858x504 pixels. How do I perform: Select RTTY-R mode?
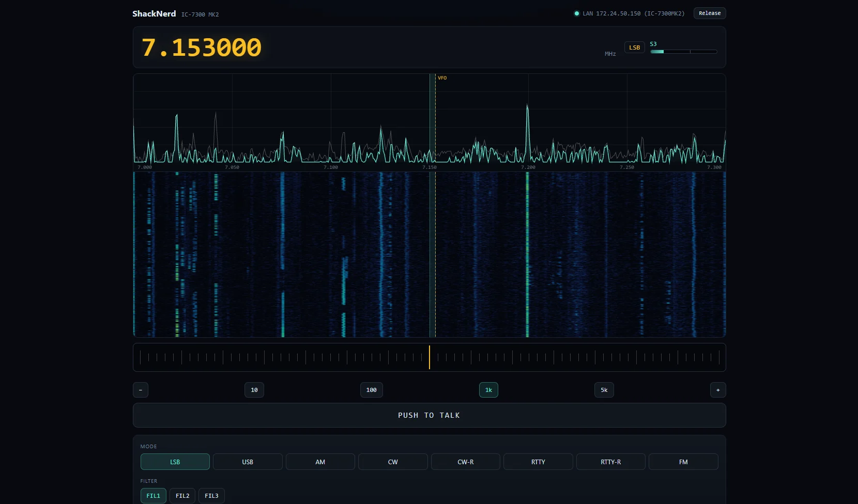tap(611, 462)
